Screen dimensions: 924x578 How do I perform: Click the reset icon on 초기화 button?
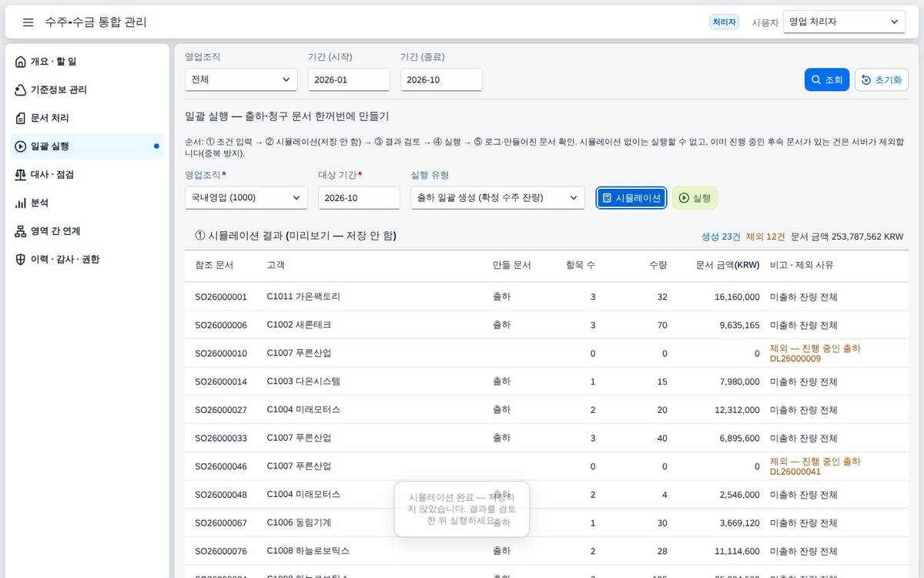866,80
